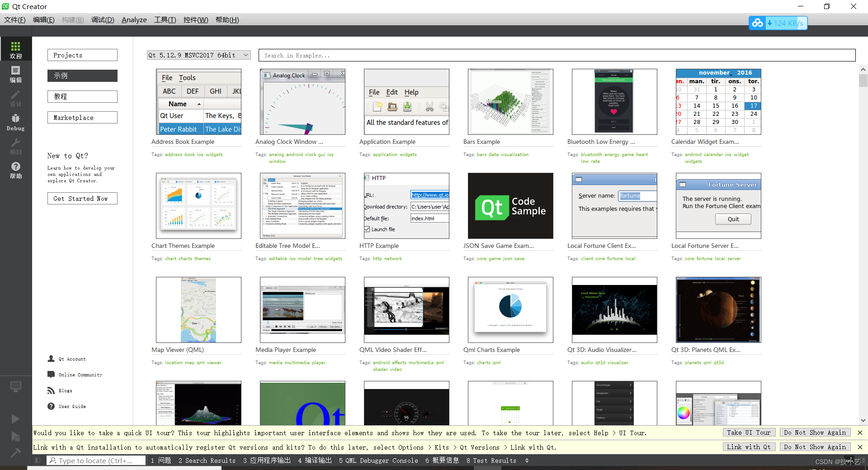The height and width of the screenshot is (470, 868).
Task: Select the 示例 (Examples) page button
Action: click(82, 76)
